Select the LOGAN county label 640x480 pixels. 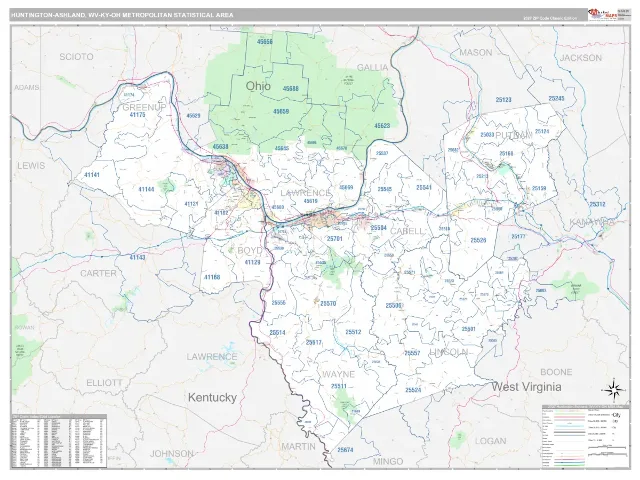click(491, 441)
